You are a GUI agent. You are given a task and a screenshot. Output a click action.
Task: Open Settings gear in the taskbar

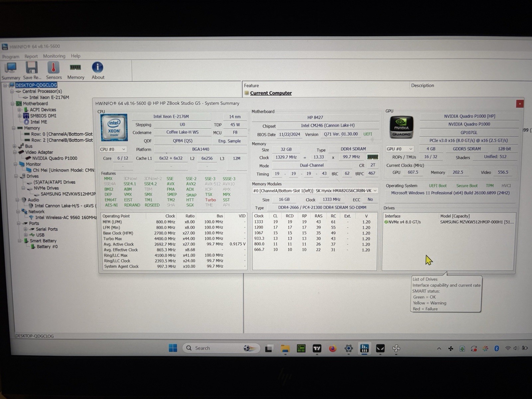coord(348,348)
